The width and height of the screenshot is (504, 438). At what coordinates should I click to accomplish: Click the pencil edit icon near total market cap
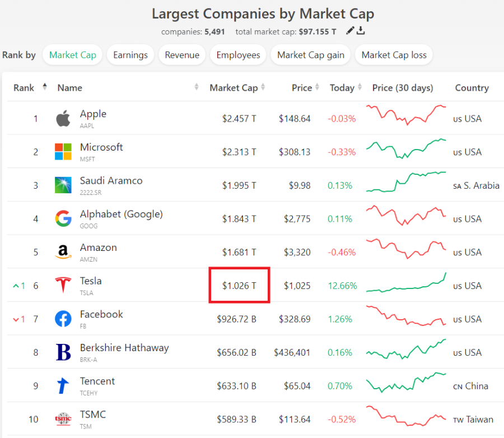[x=350, y=31]
